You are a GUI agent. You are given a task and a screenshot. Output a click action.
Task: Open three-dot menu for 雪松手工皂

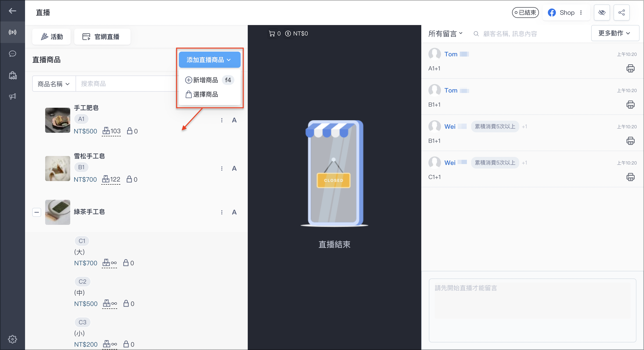(222, 169)
